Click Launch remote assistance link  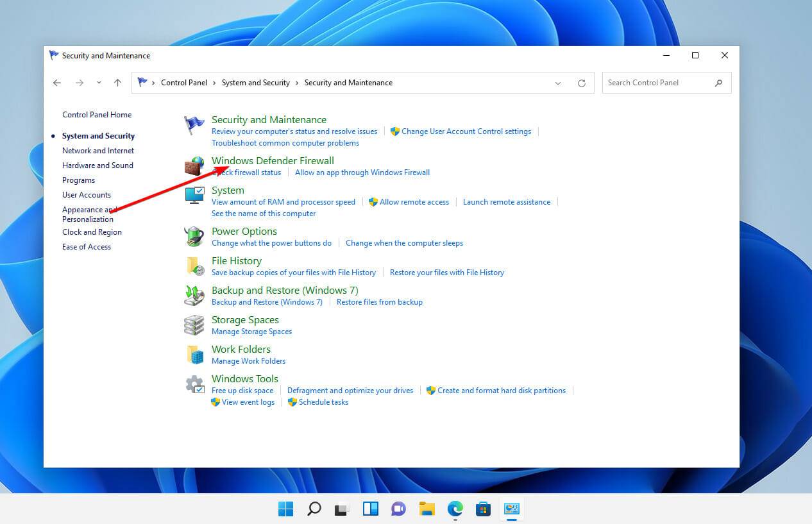pyautogui.click(x=507, y=202)
